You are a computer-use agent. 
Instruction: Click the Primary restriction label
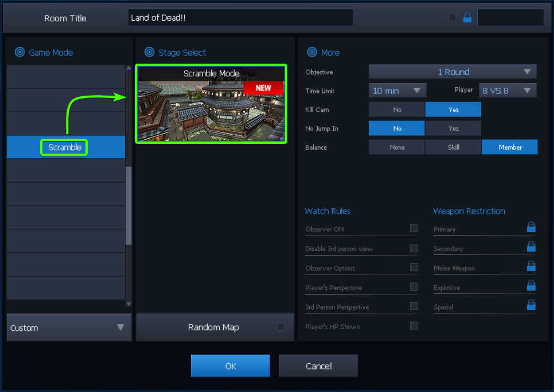444,229
